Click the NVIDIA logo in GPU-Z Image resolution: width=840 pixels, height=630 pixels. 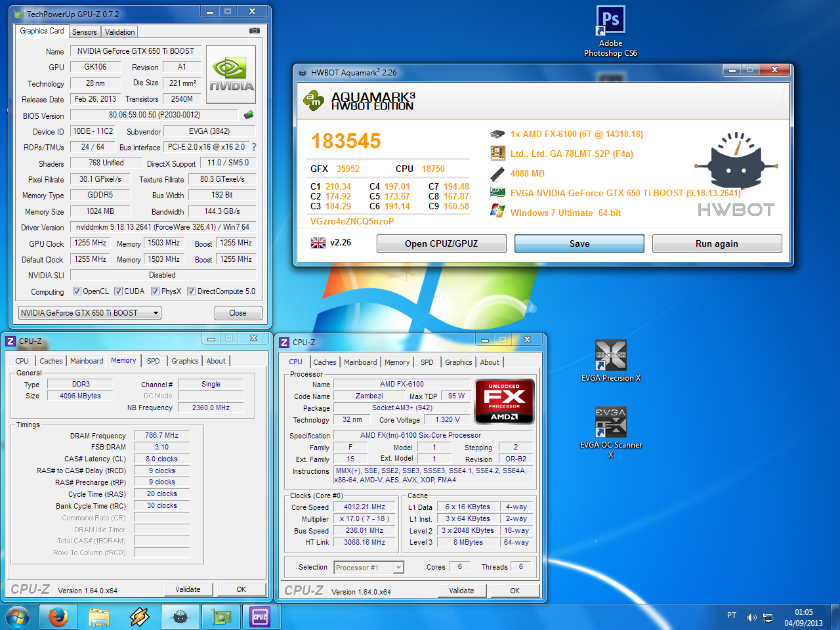click(x=231, y=74)
